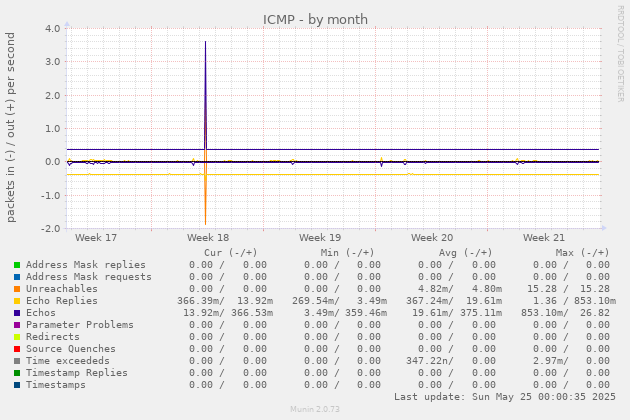The height and width of the screenshot is (420, 630).
Task: Select the 'Redirects' legend label
Action: (x=53, y=337)
